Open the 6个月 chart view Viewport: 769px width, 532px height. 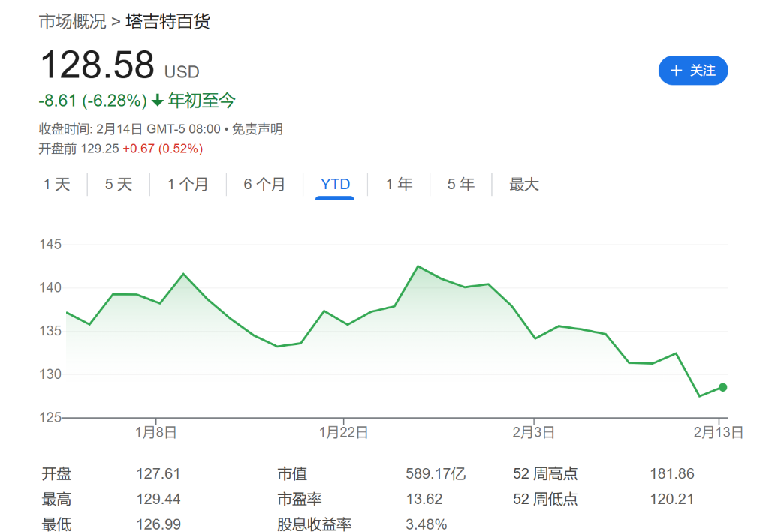(264, 184)
